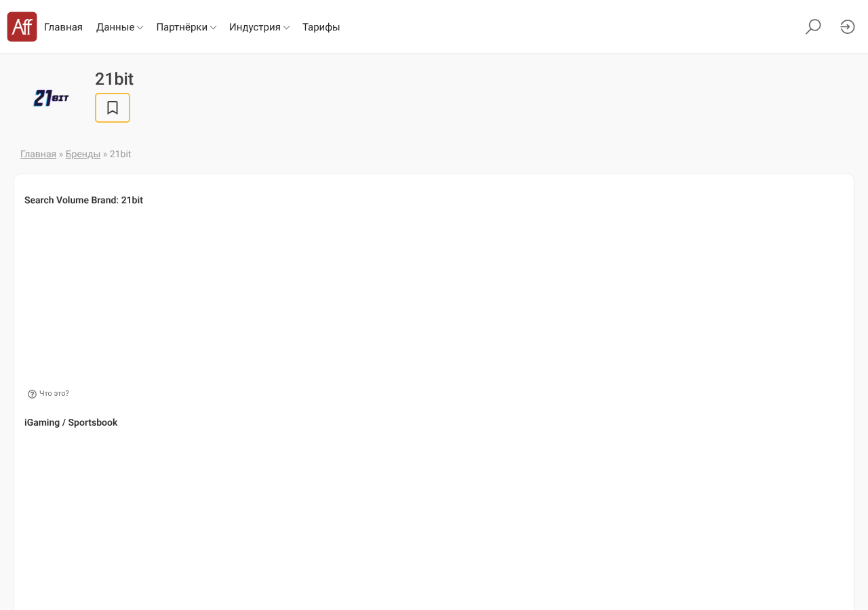Click the question mark help icon
This screenshot has width=868, height=610.
click(32, 394)
